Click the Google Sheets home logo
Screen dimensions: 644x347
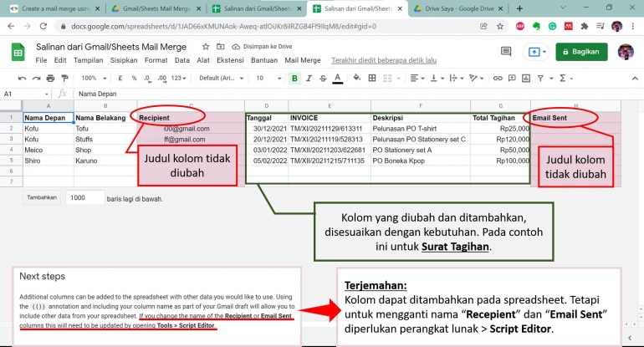pos(18,52)
